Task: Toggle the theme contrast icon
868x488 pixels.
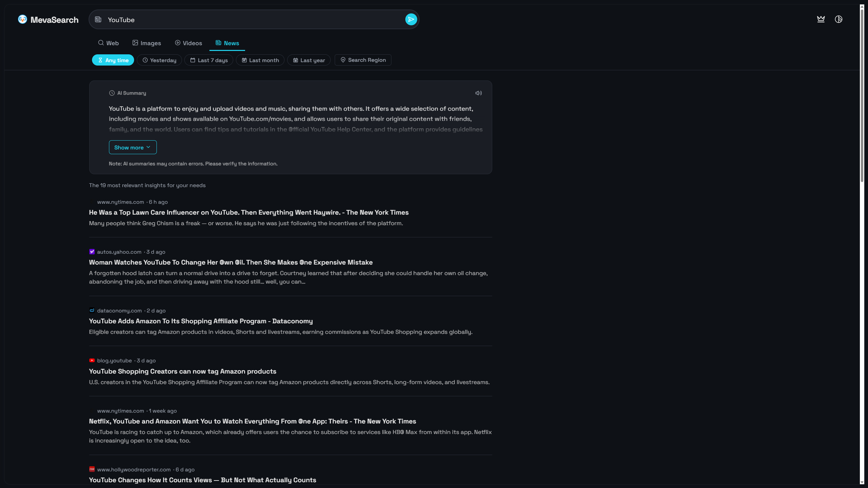Action: tap(838, 19)
